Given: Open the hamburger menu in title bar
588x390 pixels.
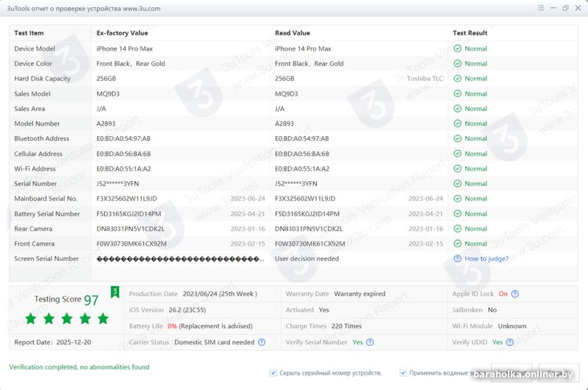Looking at the screenshot, I should click(x=539, y=8).
